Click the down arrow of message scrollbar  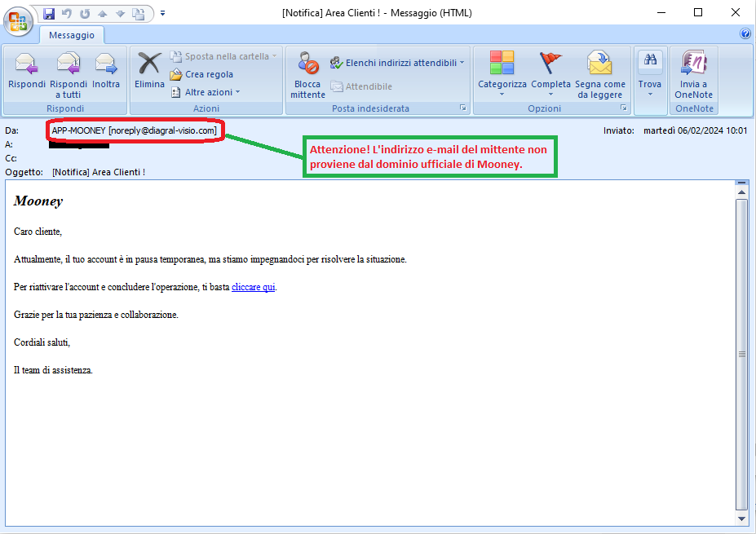click(x=741, y=519)
